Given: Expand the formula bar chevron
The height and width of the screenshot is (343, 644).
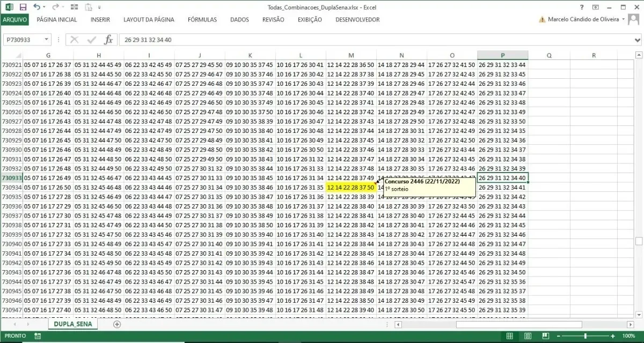Looking at the screenshot, I should (638, 40).
